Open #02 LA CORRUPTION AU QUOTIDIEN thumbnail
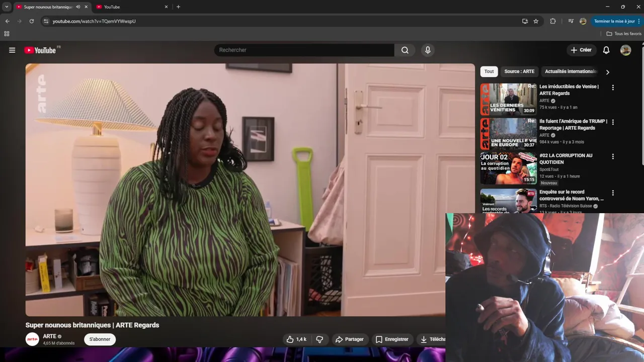 [x=508, y=168]
